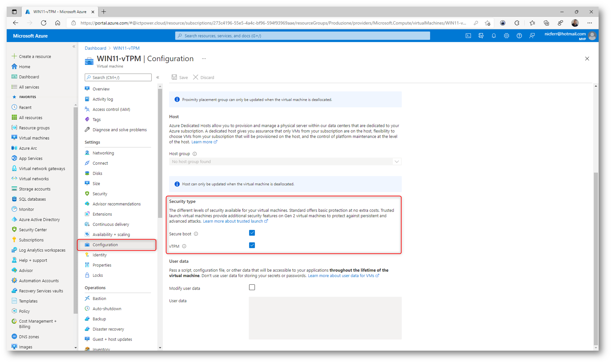Click the browser refresh icon
This screenshot has height=364, width=612.
44,23
